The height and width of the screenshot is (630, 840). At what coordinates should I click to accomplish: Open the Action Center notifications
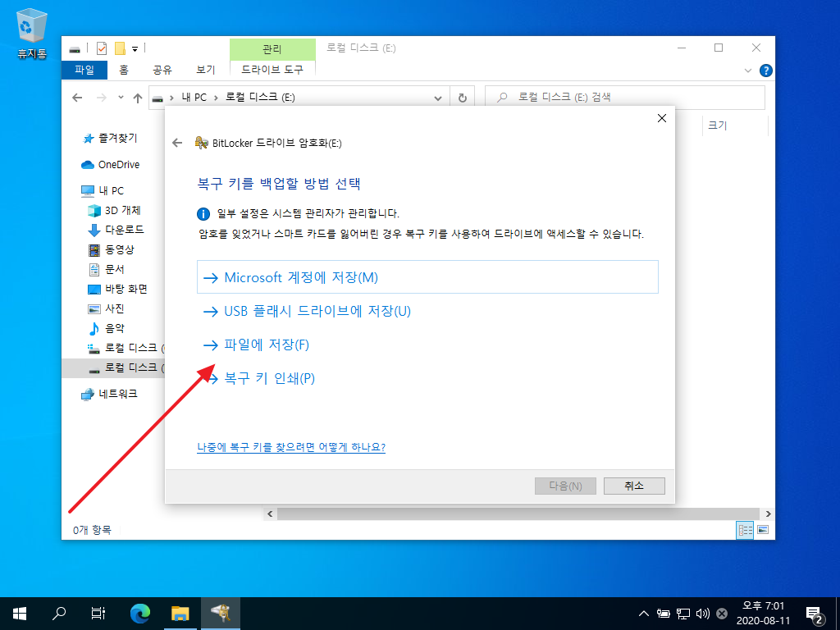[x=815, y=614]
